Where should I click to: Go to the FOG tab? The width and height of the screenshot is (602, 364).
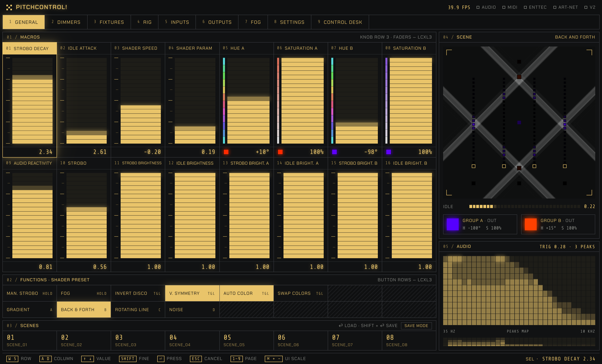click(x=253, y=22)
